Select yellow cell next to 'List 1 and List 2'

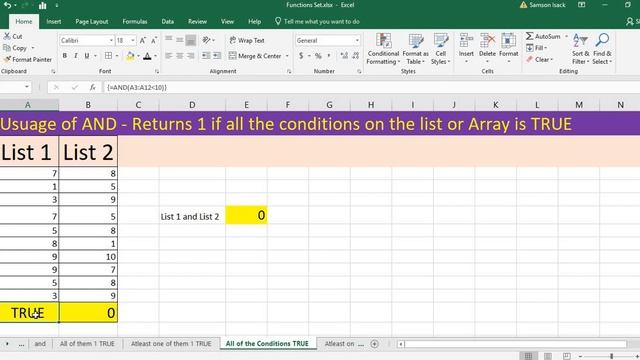coord(247,215)
